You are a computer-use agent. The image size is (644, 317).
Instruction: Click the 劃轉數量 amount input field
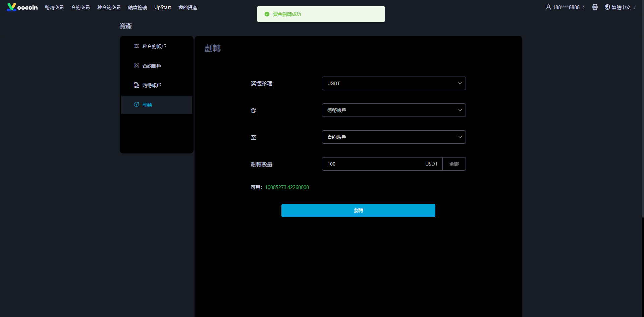372,164
